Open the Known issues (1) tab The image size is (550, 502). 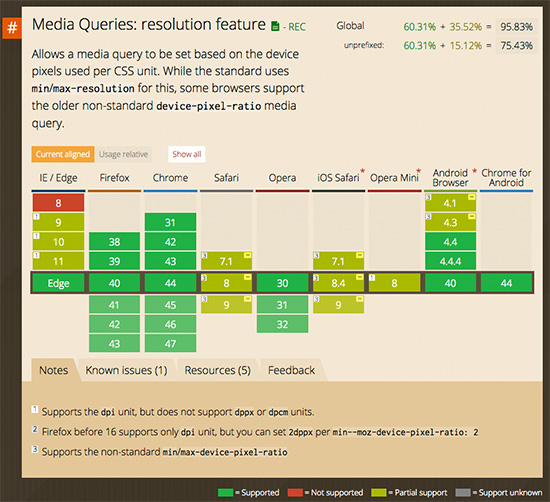126,370
